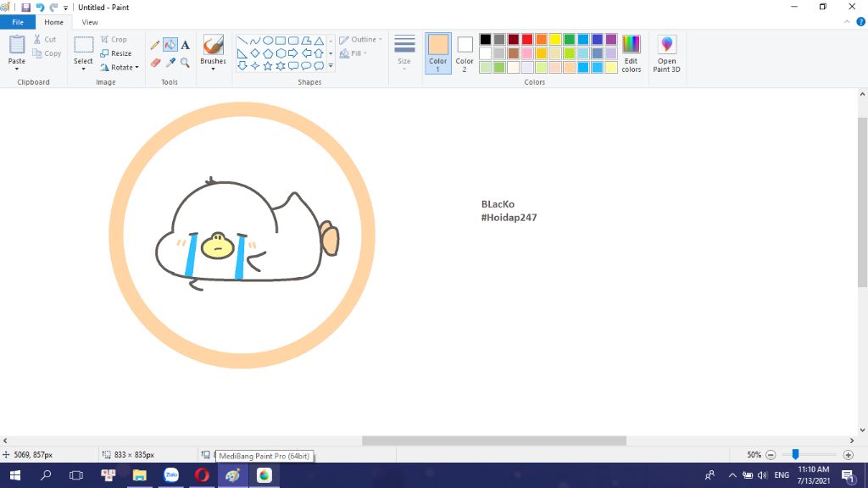Viewport: 868px width, 488px height.
Task: Select the Color picker eyedropper tool
Action: [x=170, y=63]
